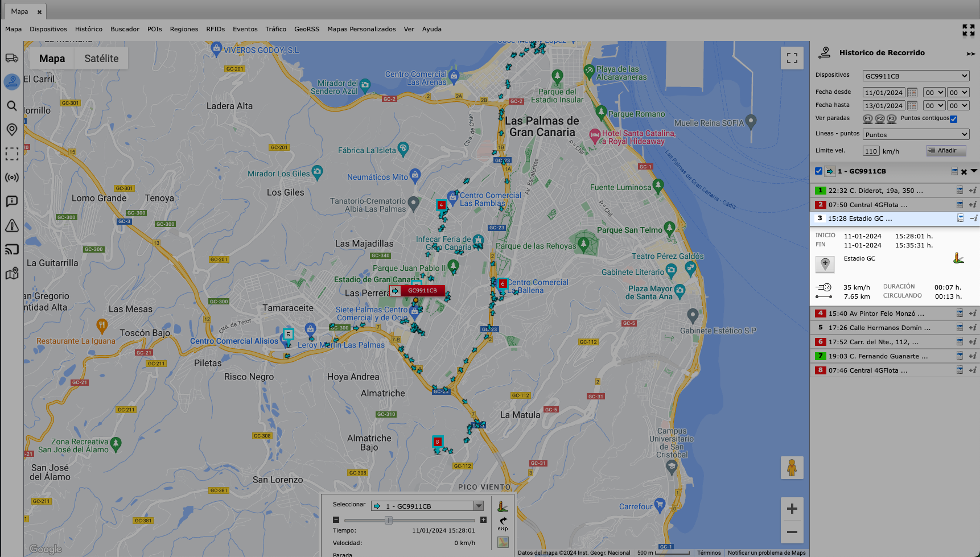Open the vehicles list in left sidebar
Screen dimensions: 980x557
point(12,58)
